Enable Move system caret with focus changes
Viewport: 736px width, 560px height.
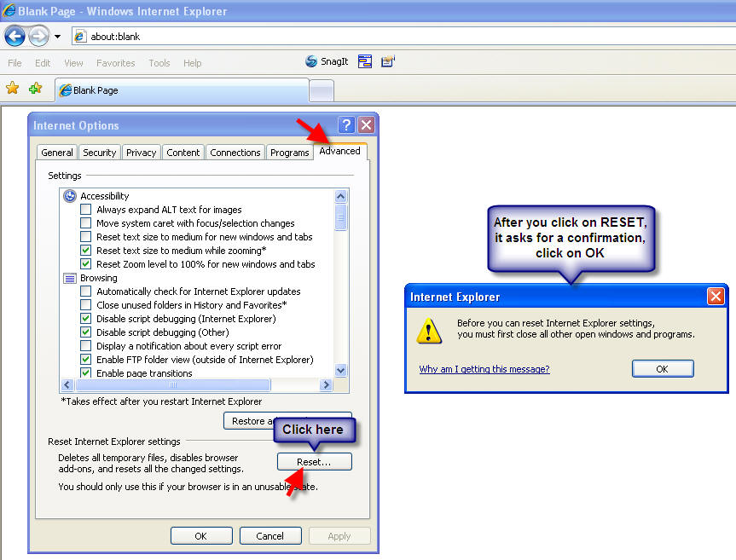(85, 222)
